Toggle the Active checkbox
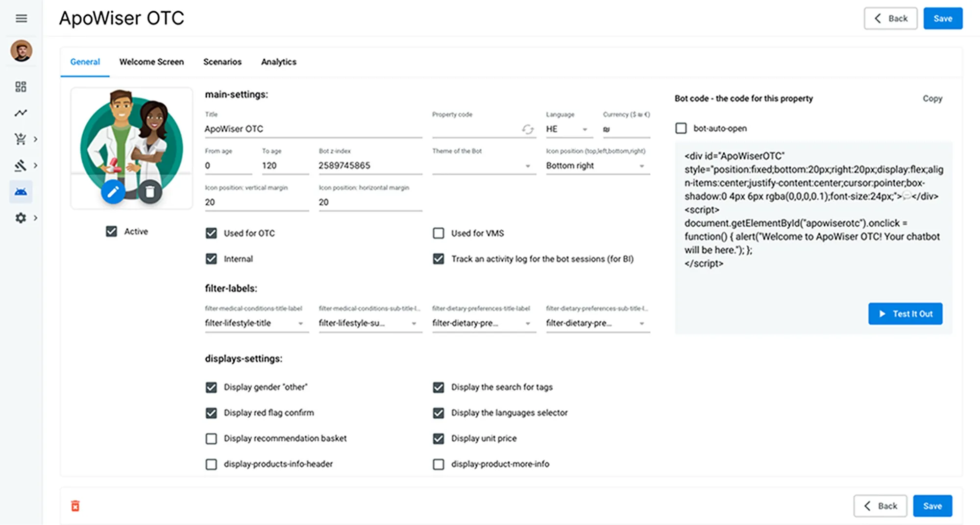 coord(112,231)
